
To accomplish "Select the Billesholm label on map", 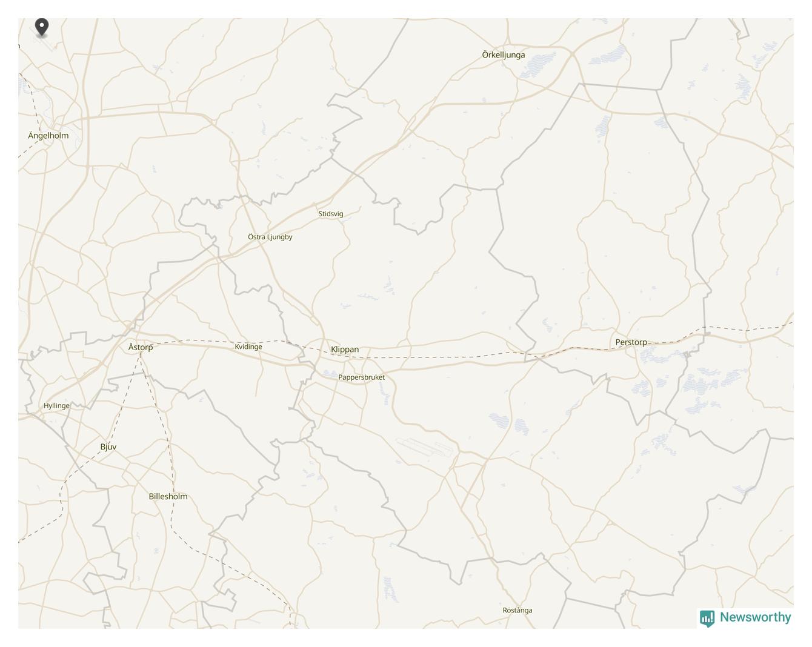I will (x=168, y=496).
